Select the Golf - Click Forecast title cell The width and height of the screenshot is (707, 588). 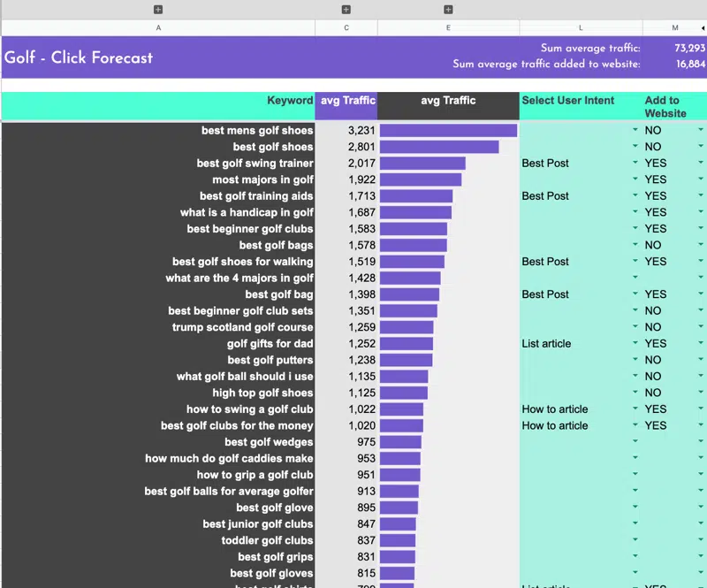(80, 57)
